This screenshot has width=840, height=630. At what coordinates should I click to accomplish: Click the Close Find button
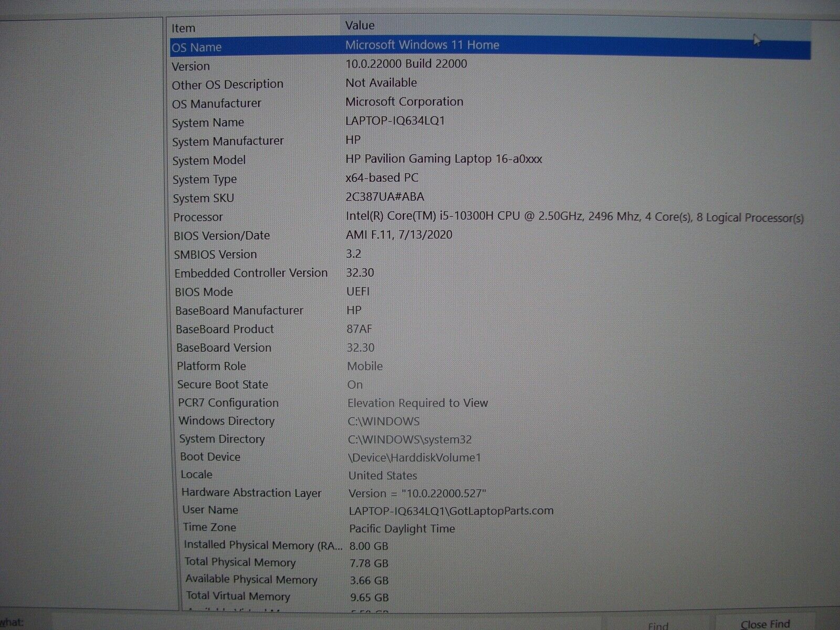tap(765, 624)
